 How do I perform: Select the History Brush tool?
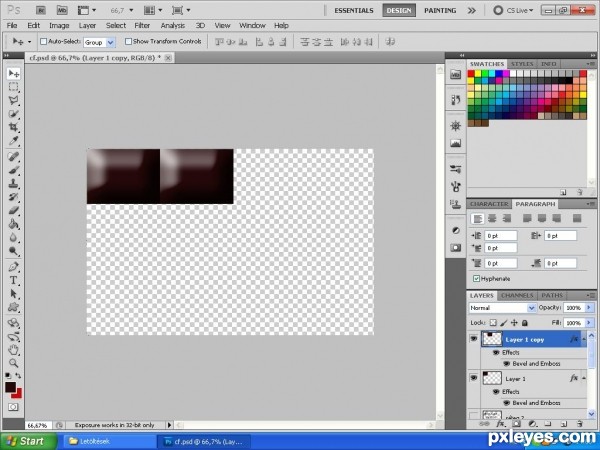(x=13, y=197)
